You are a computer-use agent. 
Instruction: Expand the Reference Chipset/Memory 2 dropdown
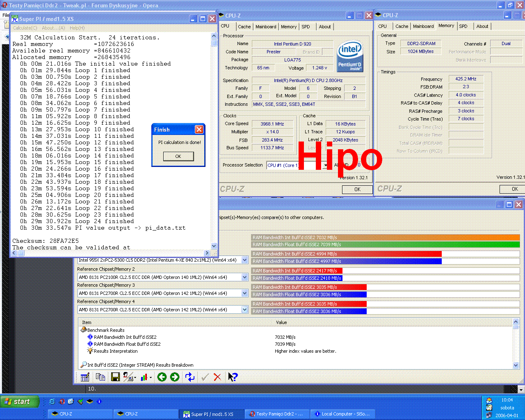[x=245, y=277]
